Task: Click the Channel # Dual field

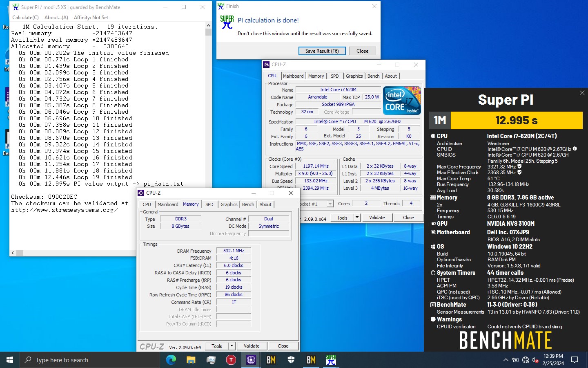Action: coord(269,219)
